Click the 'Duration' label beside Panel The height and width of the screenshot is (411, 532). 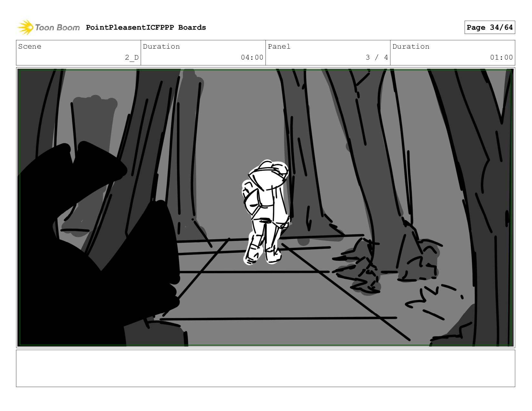(x=411, y=46)
